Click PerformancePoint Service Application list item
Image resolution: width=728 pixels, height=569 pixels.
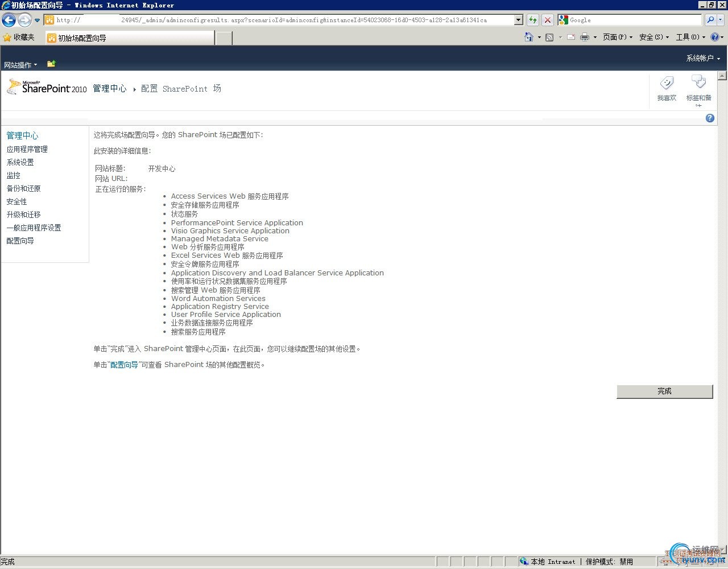click(237, 222)
